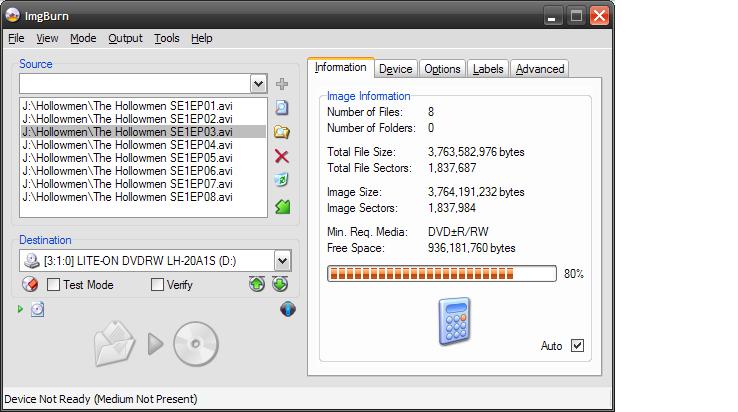Enable the Test Mode checkbox
Viewport: 738px width, 412px height.
click(x=54, y=284)
